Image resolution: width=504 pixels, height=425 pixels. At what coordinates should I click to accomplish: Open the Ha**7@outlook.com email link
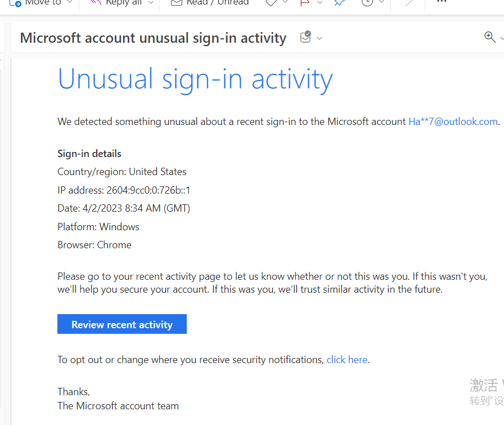(453, 122)
